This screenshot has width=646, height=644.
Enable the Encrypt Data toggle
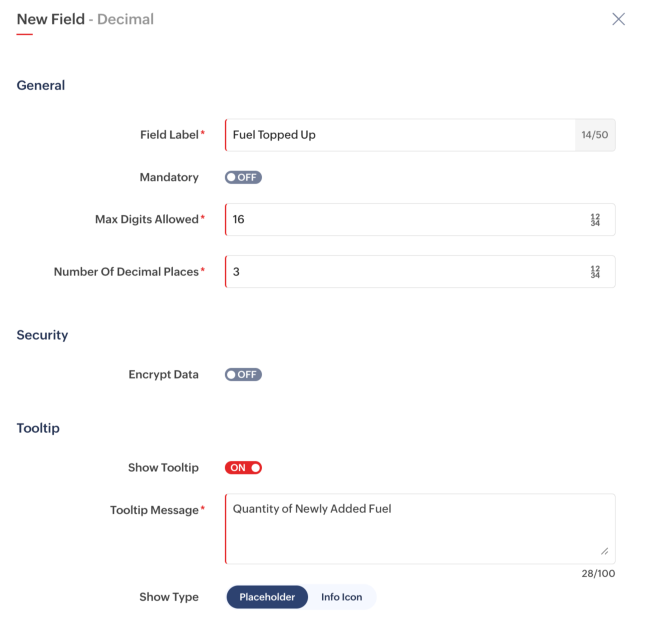[x=243, y=374]
